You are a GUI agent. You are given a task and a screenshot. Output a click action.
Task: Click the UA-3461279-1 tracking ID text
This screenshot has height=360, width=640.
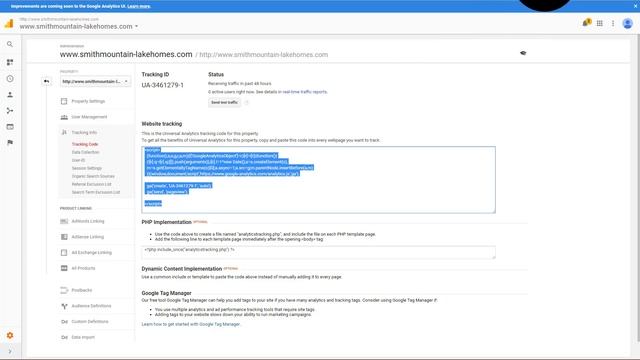click(x=162, y=85)
